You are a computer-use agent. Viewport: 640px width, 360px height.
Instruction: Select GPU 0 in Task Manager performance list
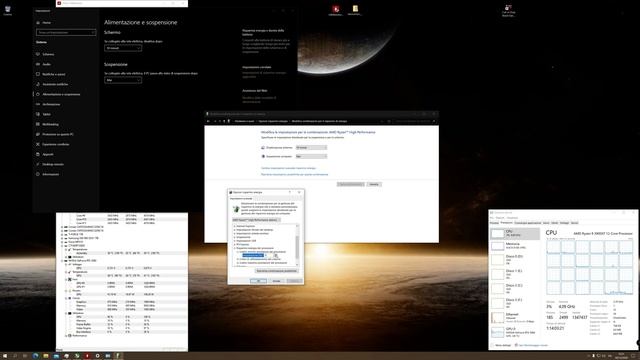pyautogui.click(x=514, y=332)
